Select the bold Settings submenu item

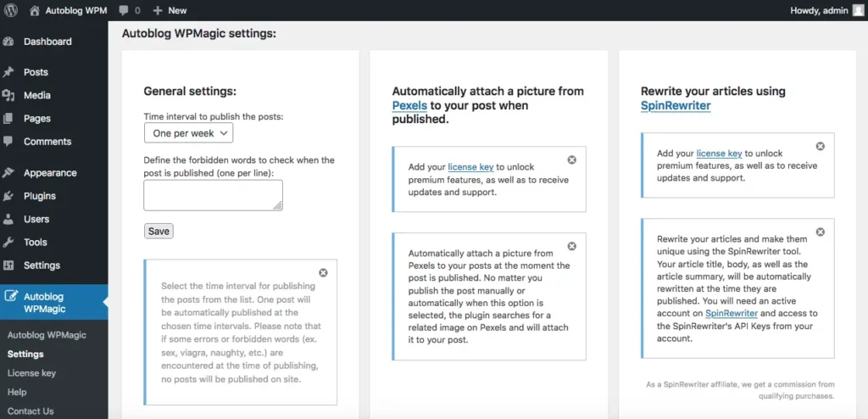[x=25, y=354]
